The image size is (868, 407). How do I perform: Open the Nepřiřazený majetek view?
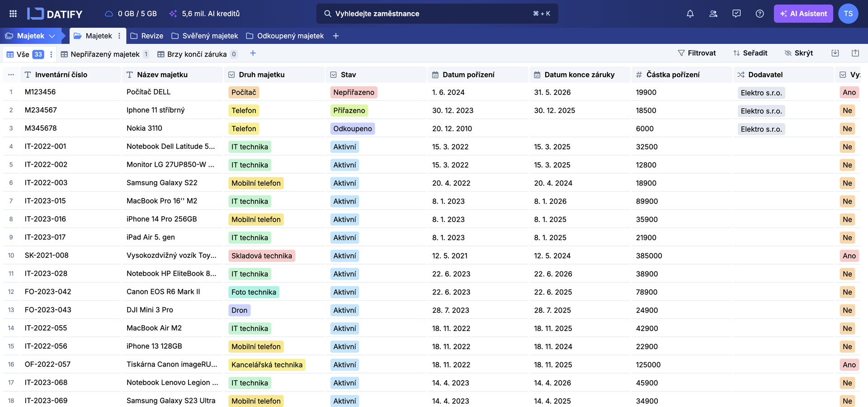click(x=104, y=54)
